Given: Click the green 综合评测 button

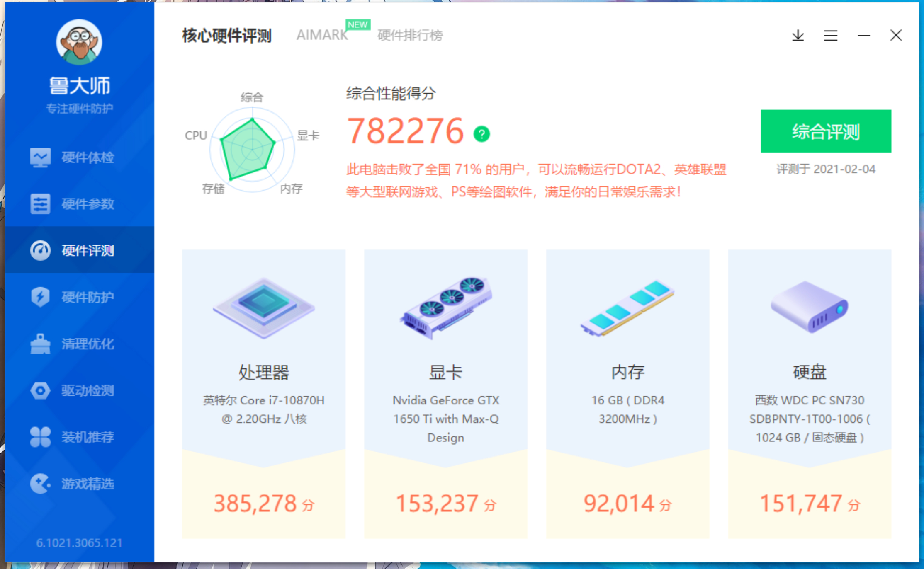Looking at the screenshot, I should [x=826, y=131].
